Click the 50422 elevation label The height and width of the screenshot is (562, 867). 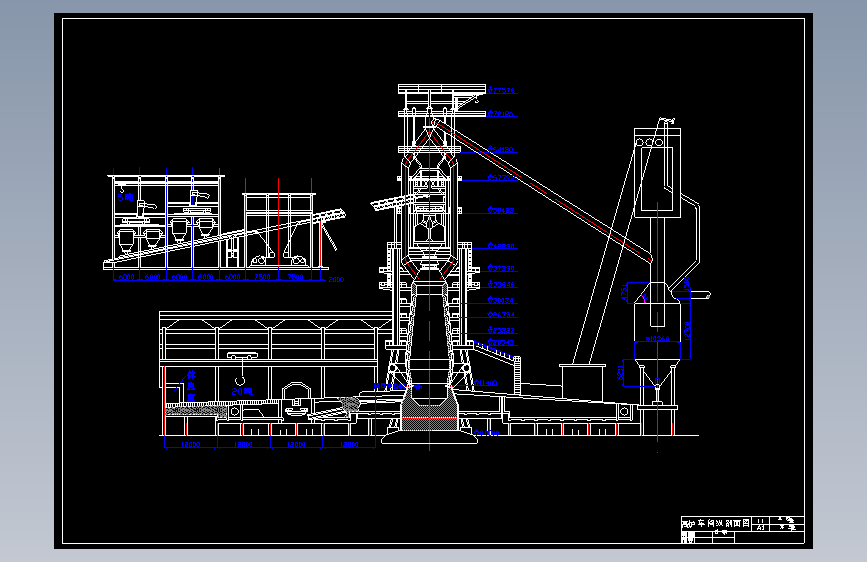(502, 210)
